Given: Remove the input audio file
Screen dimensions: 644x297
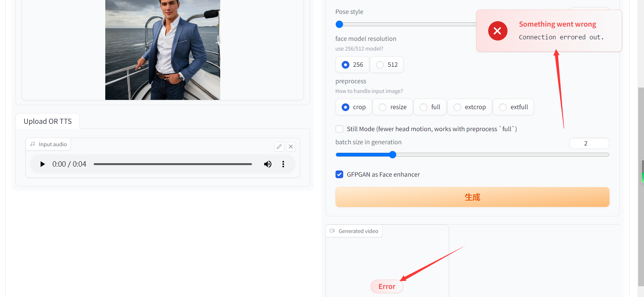Looking at the screenshot, I should [x=291, y=147].
